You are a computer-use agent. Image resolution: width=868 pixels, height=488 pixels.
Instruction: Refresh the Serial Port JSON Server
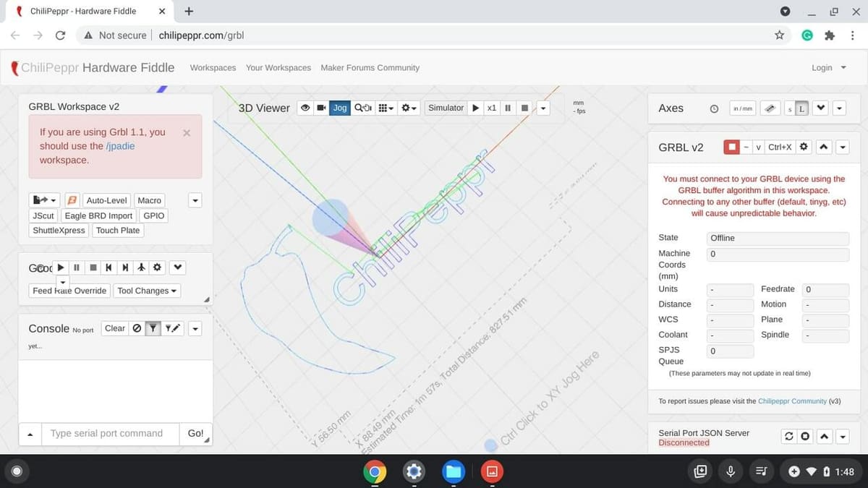[x=789, y=436]
